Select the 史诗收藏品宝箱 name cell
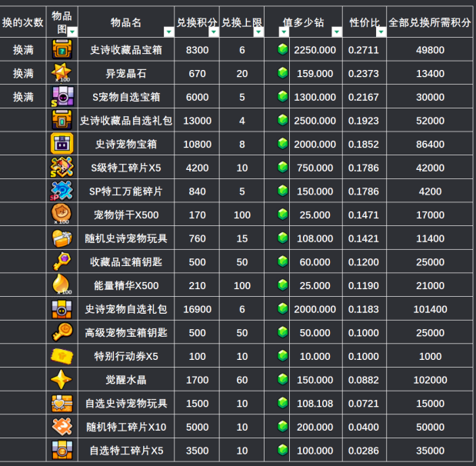The height and width of the screenshot is (466, 476). coord(126,49)
